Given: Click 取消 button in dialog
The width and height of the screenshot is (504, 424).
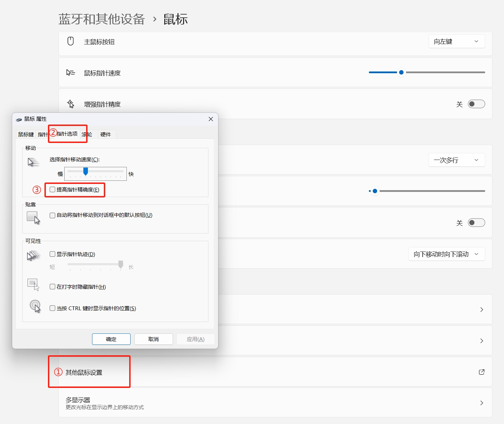Looking at the screenshot, I should 154,339.
